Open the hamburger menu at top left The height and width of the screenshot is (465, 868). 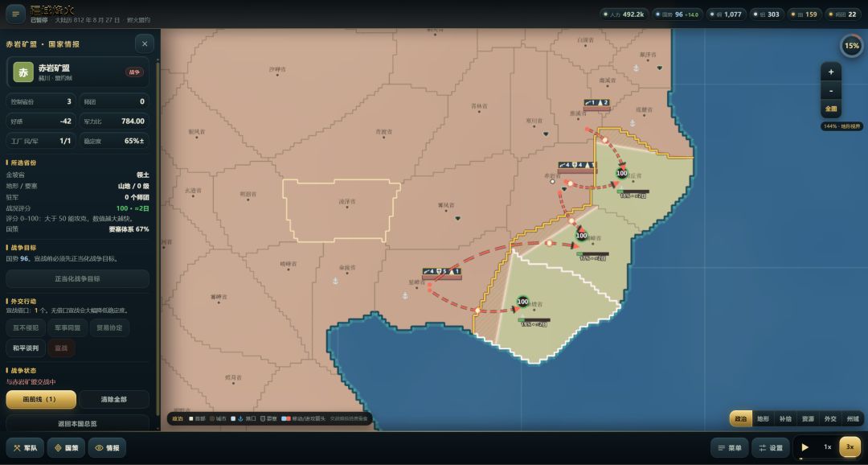pos(15,14)
